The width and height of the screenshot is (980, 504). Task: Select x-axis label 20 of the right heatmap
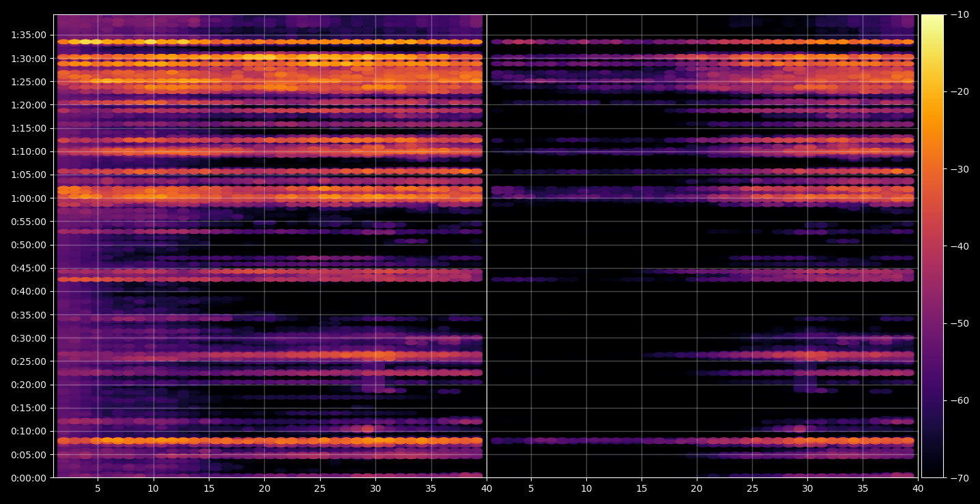pos(697,488)
